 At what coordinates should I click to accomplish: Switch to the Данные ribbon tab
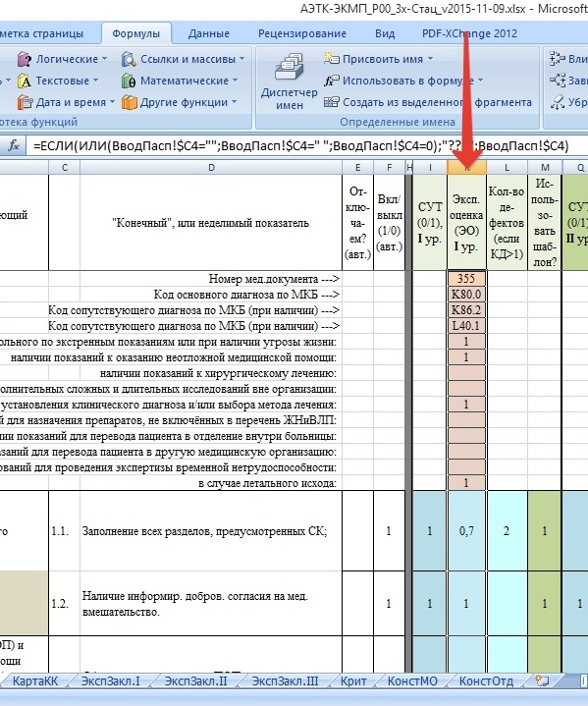(209, 33)
